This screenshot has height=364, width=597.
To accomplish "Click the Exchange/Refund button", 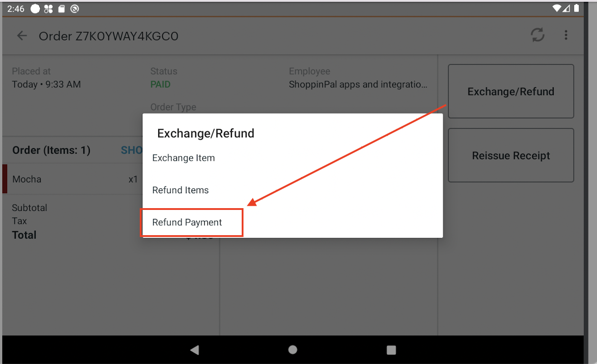I will [x=510, y=91].
